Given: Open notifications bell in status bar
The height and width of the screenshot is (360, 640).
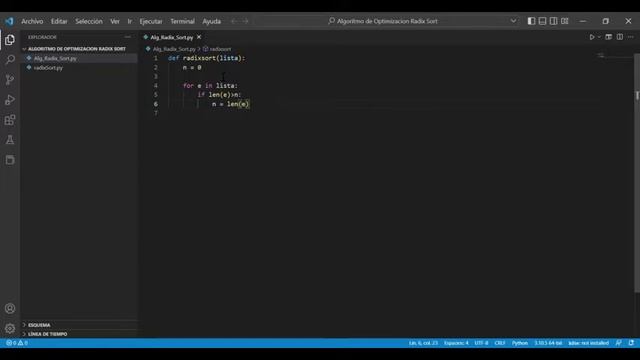Looking at the screenshot, I should [631, 343].
